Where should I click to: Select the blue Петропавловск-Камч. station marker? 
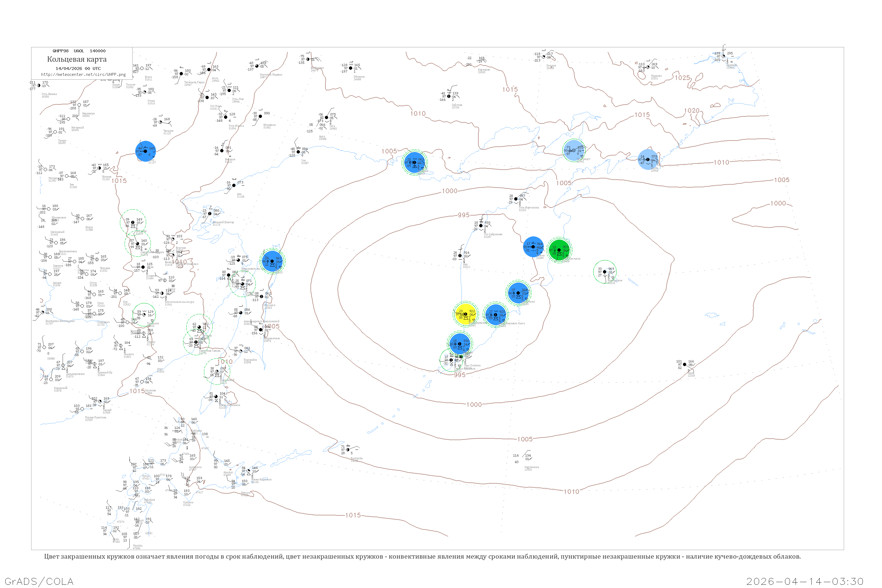click(x=495, y=314)
